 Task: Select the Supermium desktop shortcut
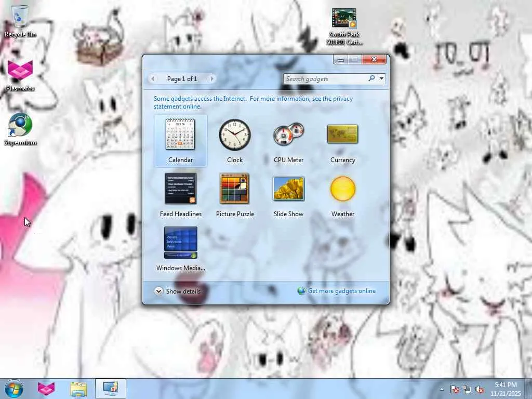point(20,129)
